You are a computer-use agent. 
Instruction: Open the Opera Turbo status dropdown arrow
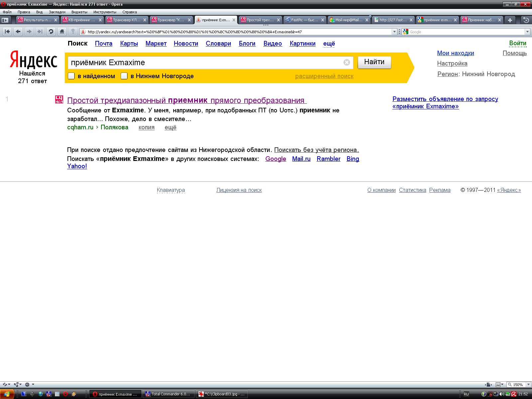point(33,384)
